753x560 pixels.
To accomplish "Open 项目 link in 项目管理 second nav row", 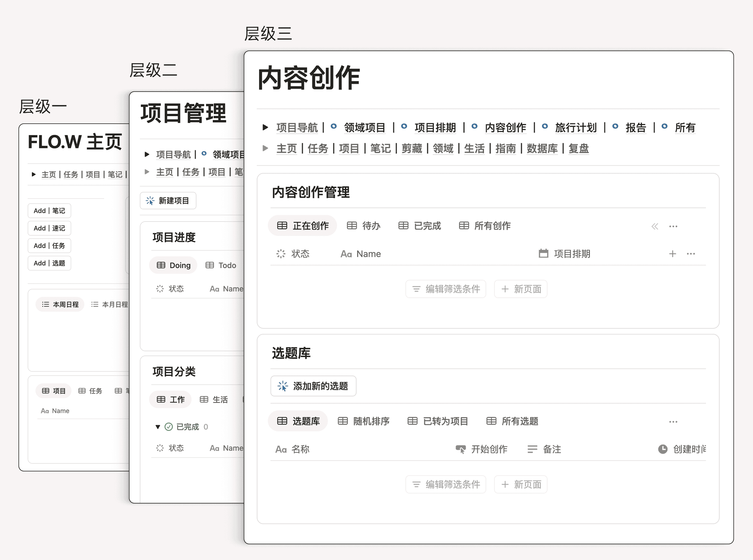I will coord(217,172).
